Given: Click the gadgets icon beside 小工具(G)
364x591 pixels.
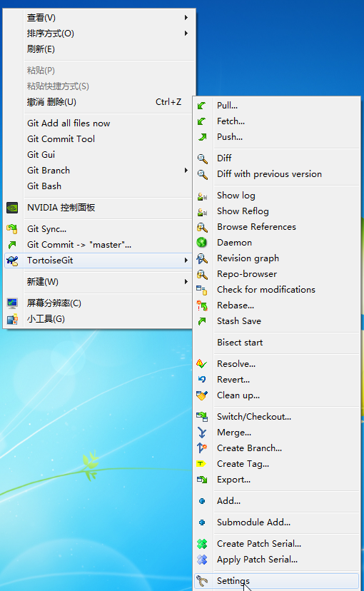Looking at the screenshot, I should pyautogui.click(x=12, y=319).
